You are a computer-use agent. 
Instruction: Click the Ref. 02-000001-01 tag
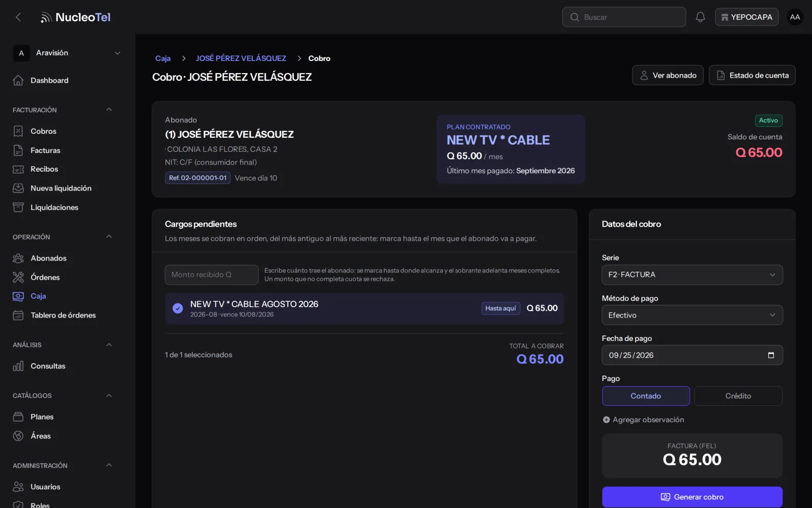click(x=197, y=178)
